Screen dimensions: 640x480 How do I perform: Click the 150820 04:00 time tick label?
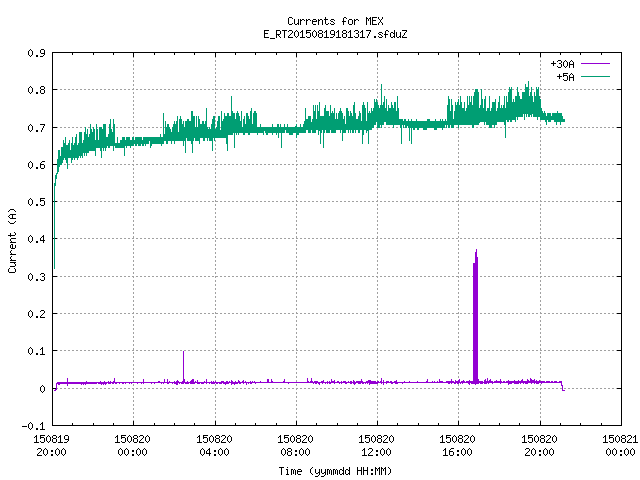tap(214, 446)
